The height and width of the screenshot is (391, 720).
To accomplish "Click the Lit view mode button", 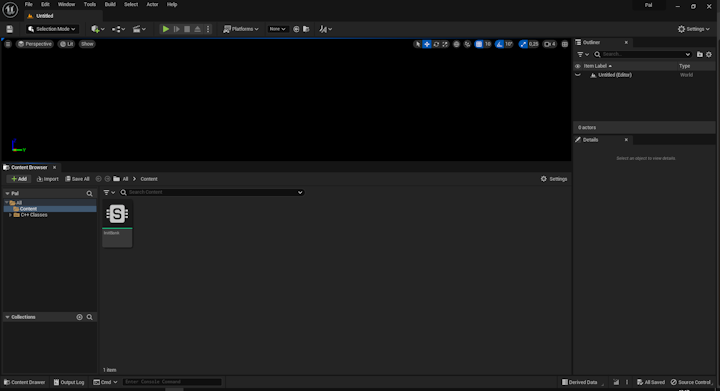I will click(x=67, y=44).
